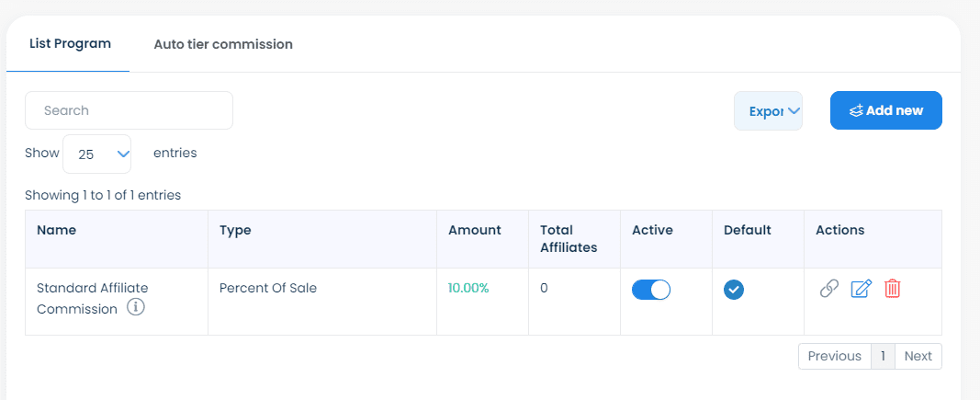The image size is (980, 400).
Task: Click the Export dropdown chevron arrow
Action: point(794,110)
